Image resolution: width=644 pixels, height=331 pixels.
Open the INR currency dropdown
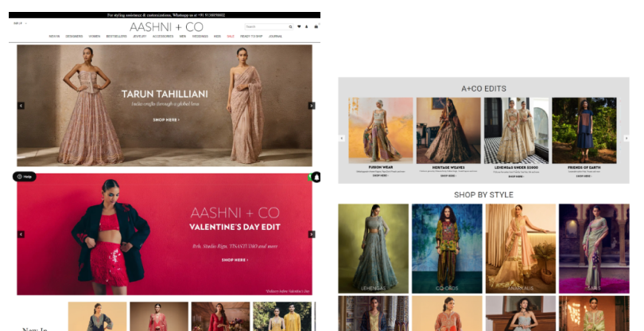click(x=20, y=23)
